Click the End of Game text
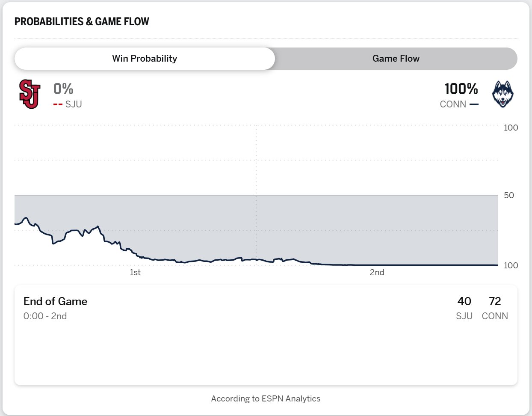The width and height of the screenshot is (532, 416). click(55, 302)
